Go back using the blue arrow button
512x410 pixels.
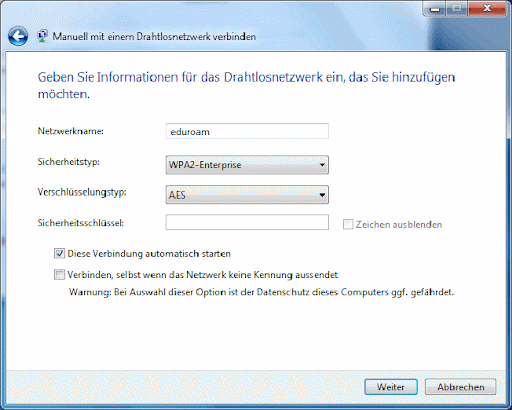(18, 36)
